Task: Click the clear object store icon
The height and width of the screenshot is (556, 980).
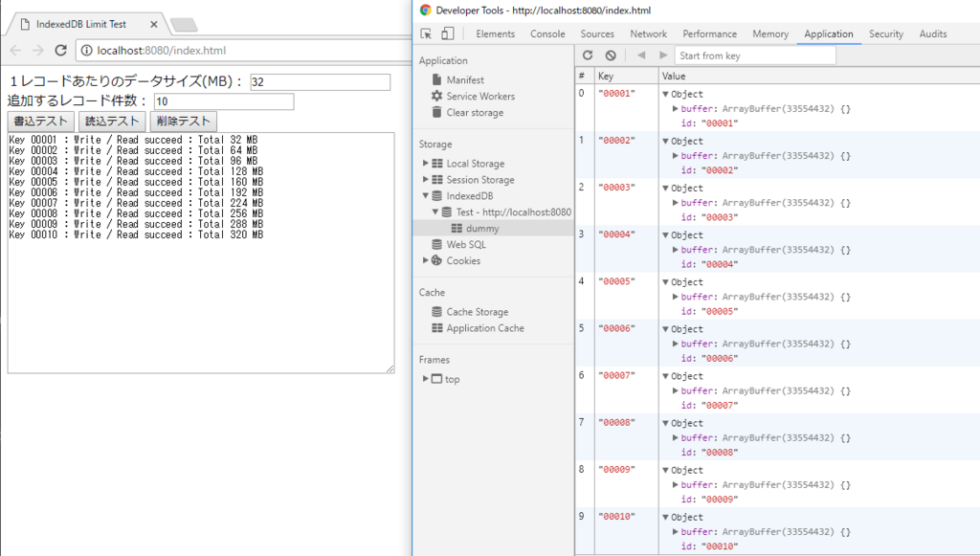Action: (611, 55)
